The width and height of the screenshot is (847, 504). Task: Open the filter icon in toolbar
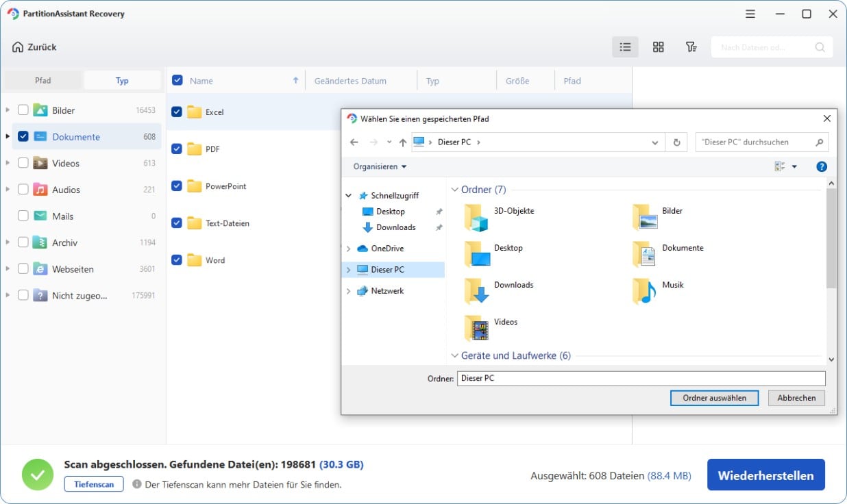coord(691,47)
